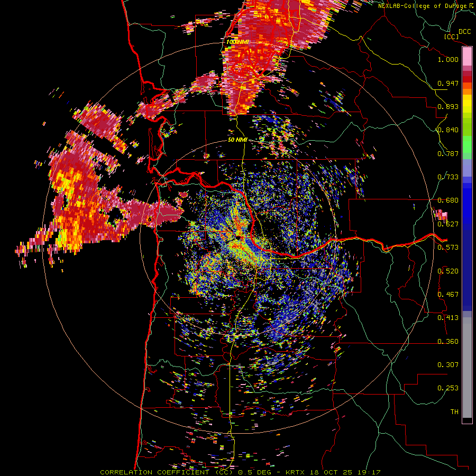Pick the light pink top segment of the color bar
The width and height of the screenshot is (476, 476).
pos(467,57)
